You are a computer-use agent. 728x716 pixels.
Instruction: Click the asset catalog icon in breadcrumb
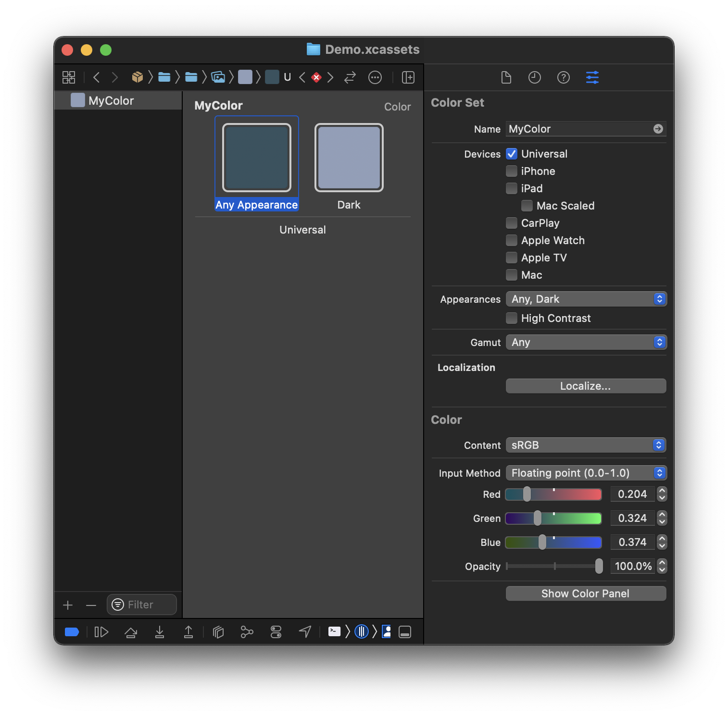218,77
